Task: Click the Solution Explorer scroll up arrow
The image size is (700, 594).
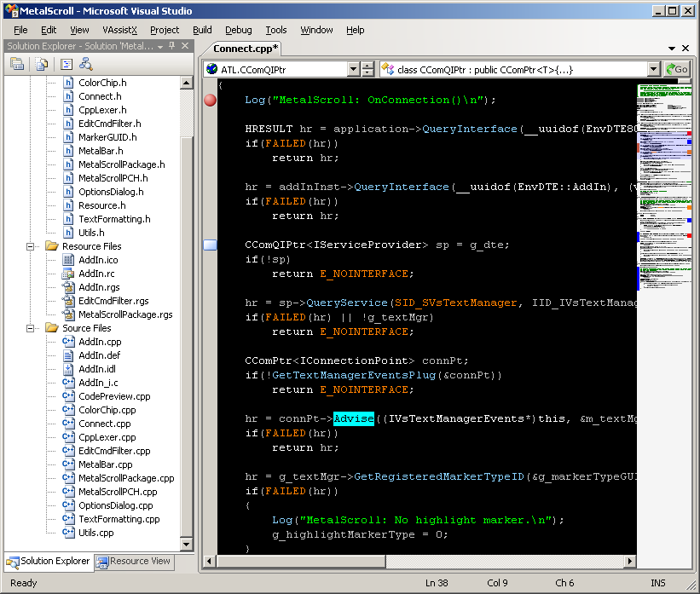Action: (186, 83)
